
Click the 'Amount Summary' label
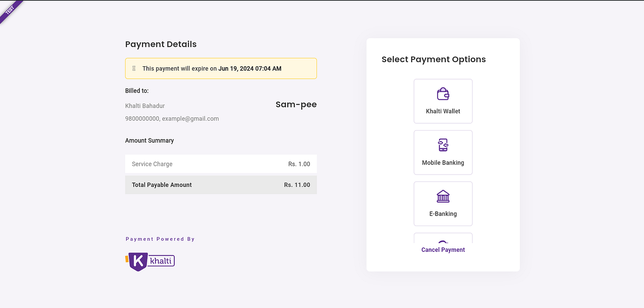pyautogui.click(x=149, y=140)
